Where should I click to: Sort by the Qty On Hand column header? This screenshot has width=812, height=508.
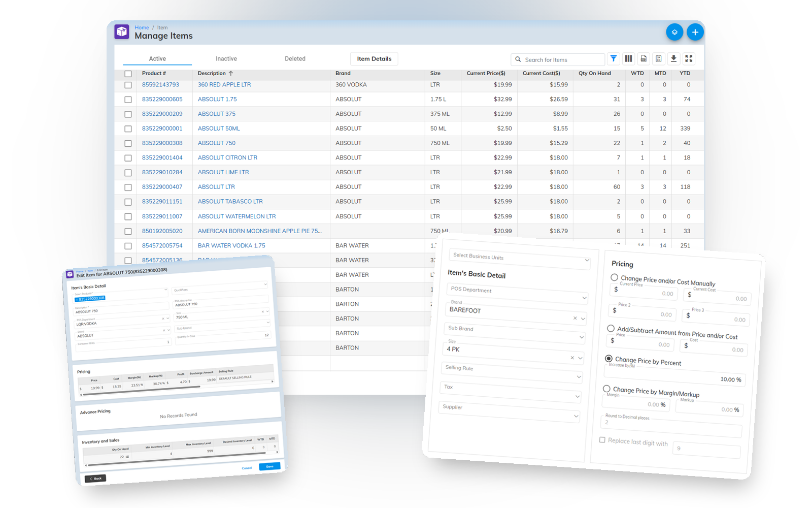pyautogui.click(x=595, y=73)
